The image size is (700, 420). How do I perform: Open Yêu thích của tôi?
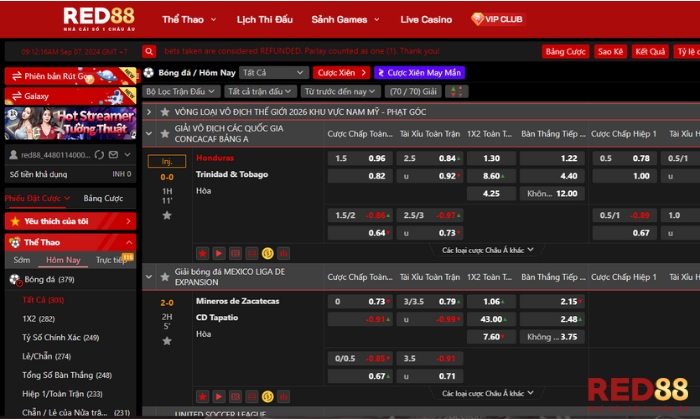point(71,221)
